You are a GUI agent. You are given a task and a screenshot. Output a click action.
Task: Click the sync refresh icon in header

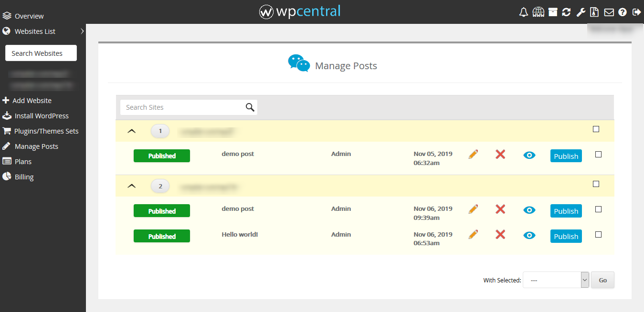pos(567,12)
